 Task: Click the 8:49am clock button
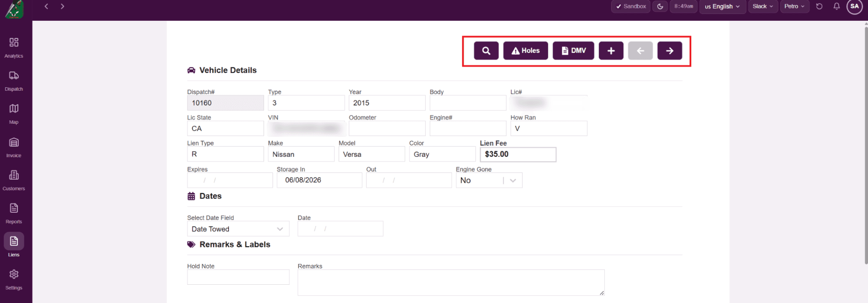[683, 7]
